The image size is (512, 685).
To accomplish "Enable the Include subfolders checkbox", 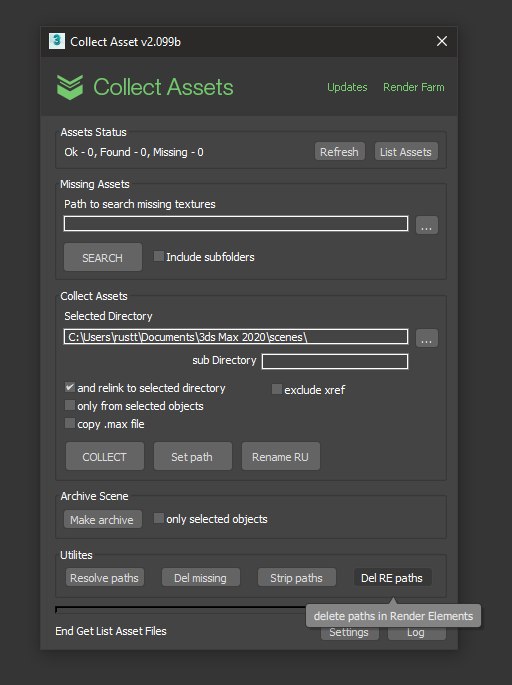I will tap(159, 256).
